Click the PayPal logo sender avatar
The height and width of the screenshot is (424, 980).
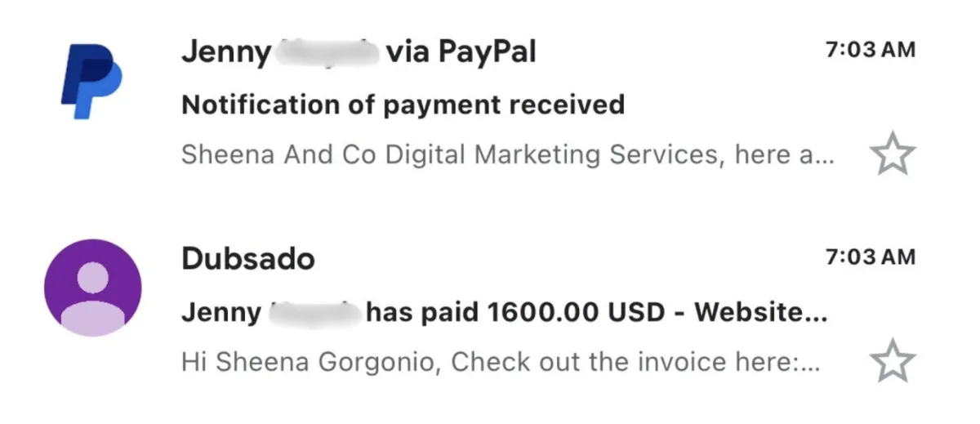click(x=91, y=83)
